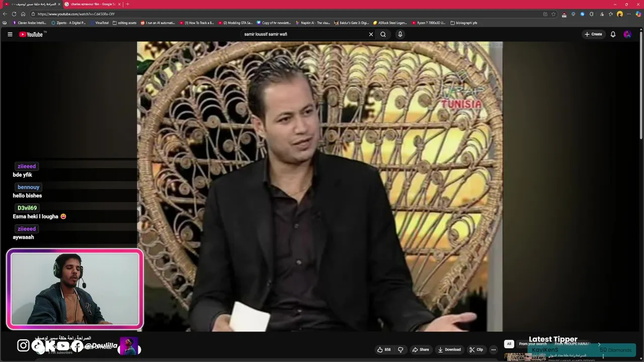Open the YouTube guide hamburger menu
This screenshot has height=362, width=644.
[x=10, y=34]
